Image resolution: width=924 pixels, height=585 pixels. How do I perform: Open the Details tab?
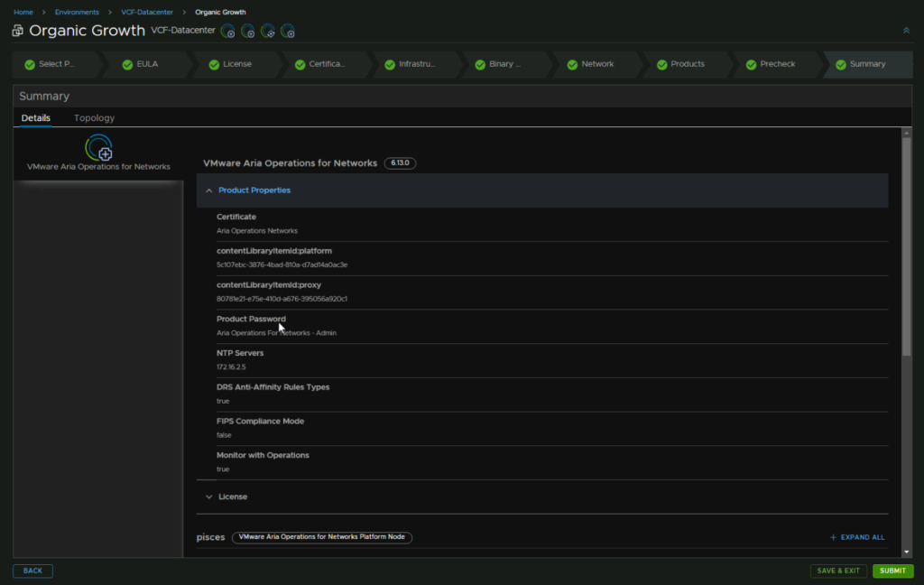pyautogui.click(x=36, y=118)
